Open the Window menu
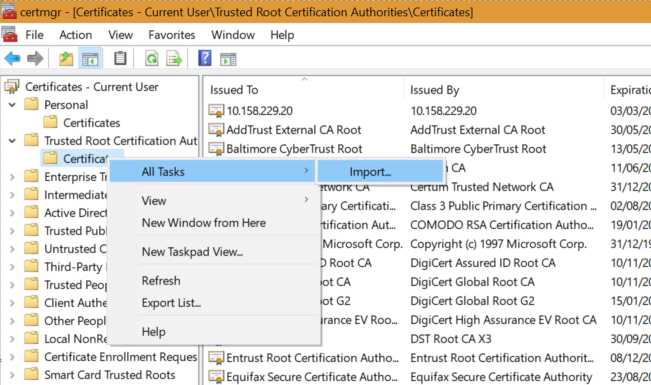This screenshot has width=651, height=385. tap(233, 35)
